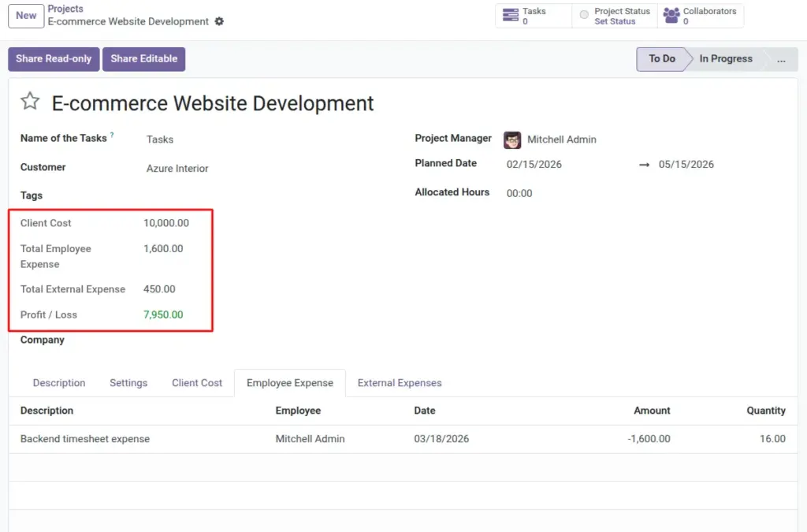This screenshot has width=807, height=532.
Task: Edit the project title field
Action: (213, 103)
